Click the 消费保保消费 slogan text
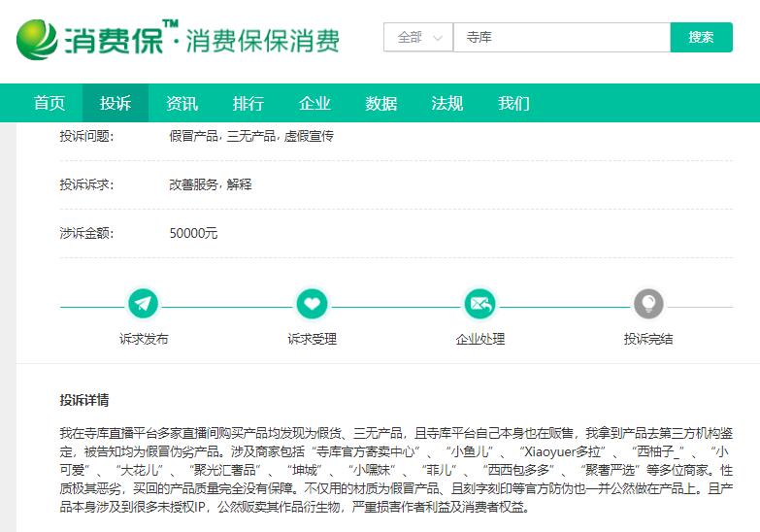The image size is (760, 532). (x=262, y=40)
